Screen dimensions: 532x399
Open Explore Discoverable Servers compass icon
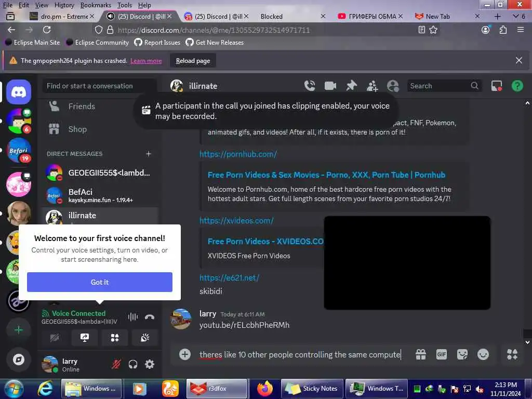(x=19, y=360)
